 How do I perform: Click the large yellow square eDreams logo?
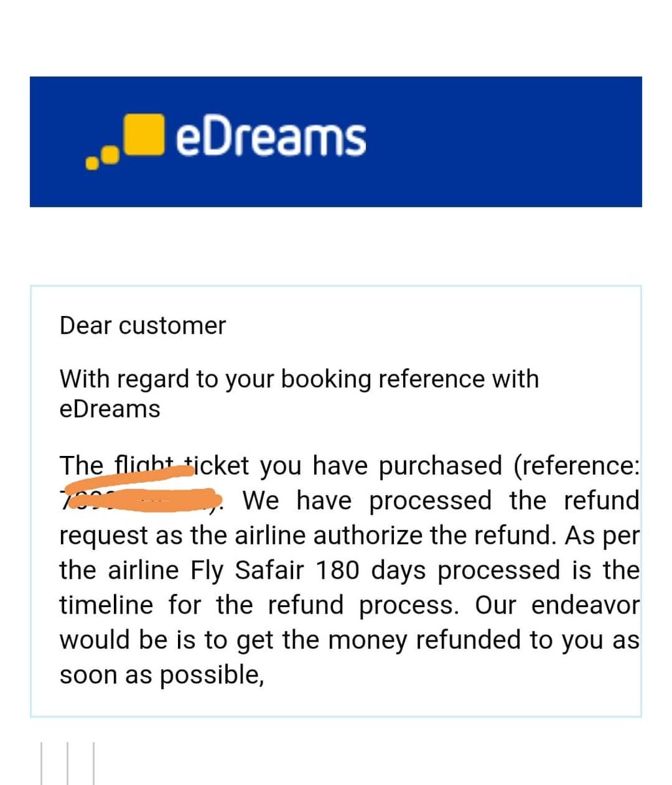143,135
